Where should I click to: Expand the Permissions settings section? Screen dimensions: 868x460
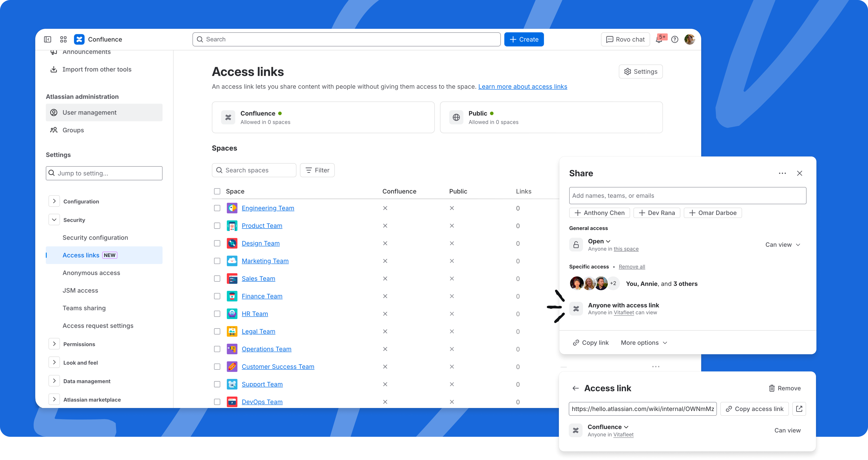click(54, 344)
